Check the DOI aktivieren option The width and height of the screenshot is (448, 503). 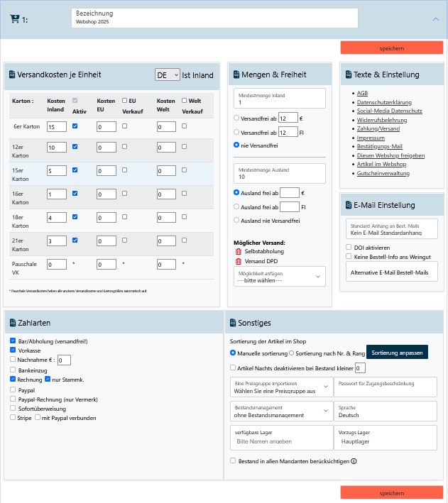point(348,247)
